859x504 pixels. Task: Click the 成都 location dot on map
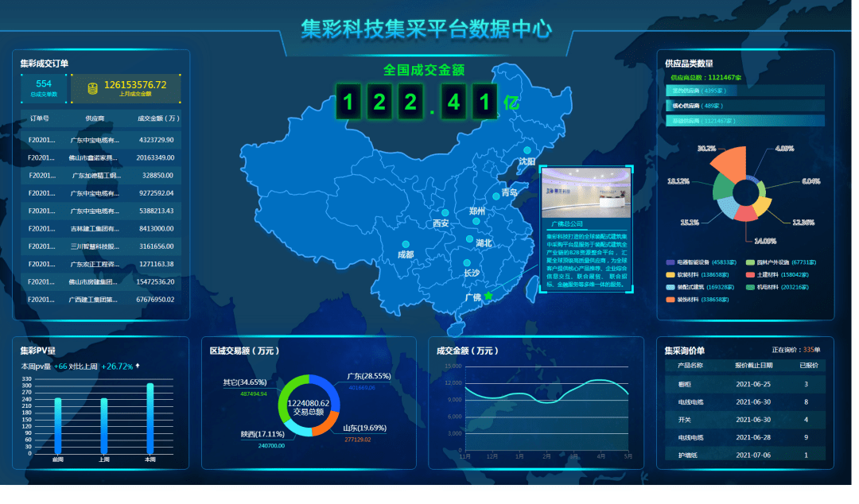406,244
